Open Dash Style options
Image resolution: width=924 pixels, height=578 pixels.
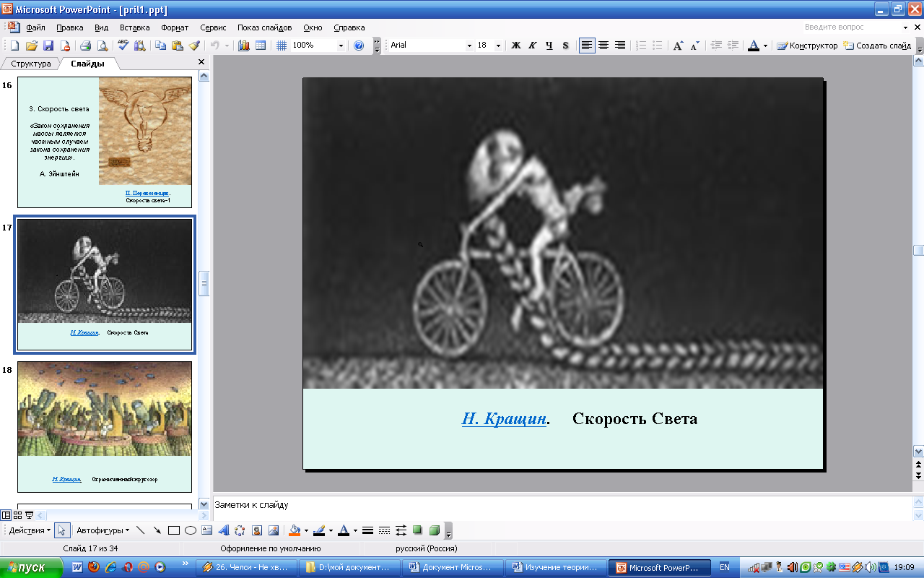[x=384, y=530]
